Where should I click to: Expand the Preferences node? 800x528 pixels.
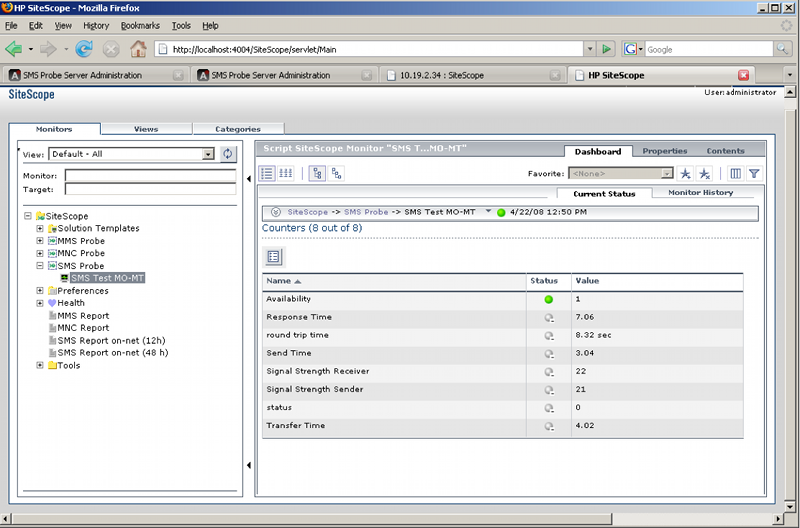pos(40,290)
